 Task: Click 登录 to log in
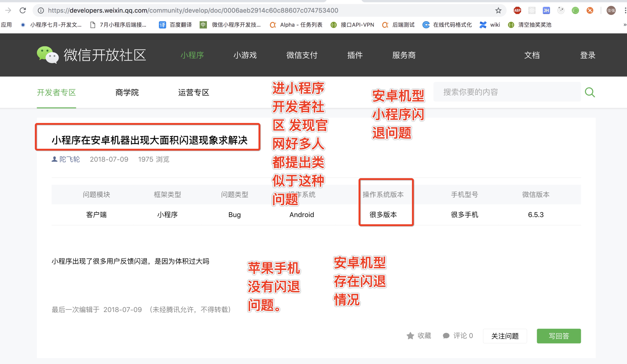(588, 55)
